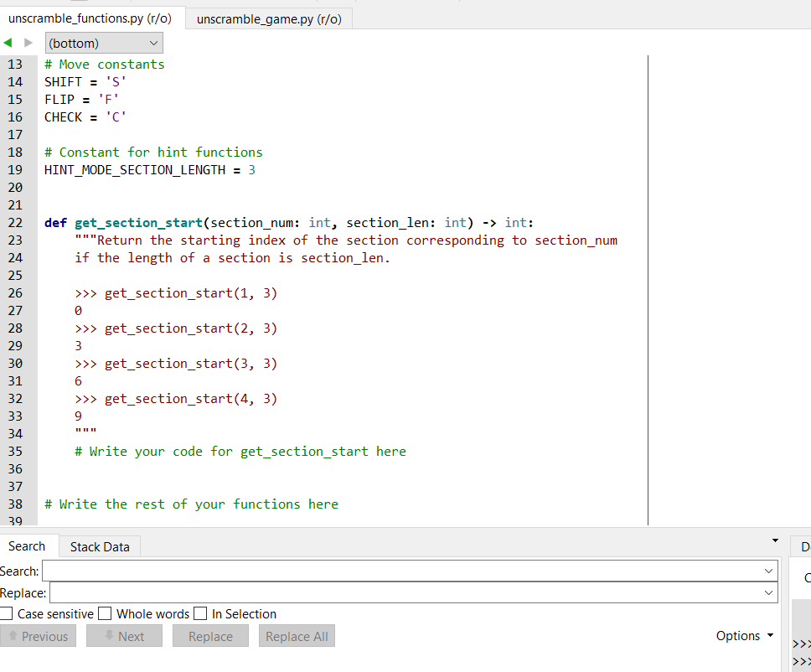The image size is (811, 672).
Task: Click the green back navigation arrow
Action: click(x=9, y=42)
